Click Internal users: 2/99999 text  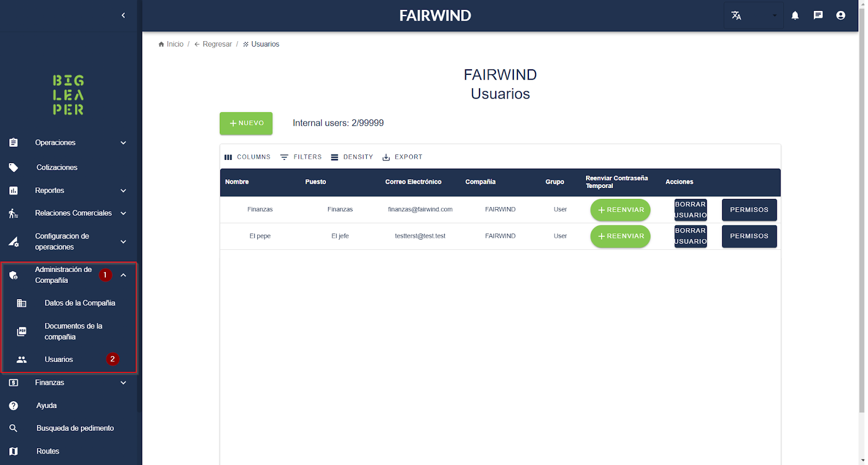tap(339, 123)
